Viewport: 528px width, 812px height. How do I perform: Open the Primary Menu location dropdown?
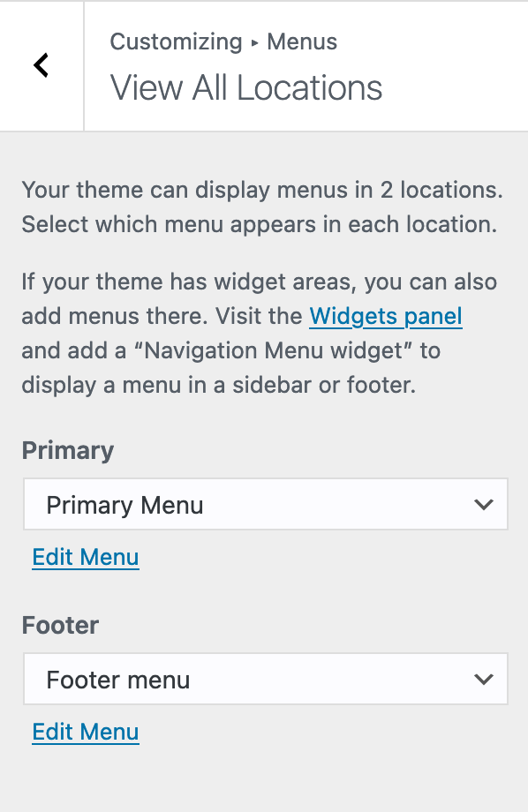(x=265, y=504)
